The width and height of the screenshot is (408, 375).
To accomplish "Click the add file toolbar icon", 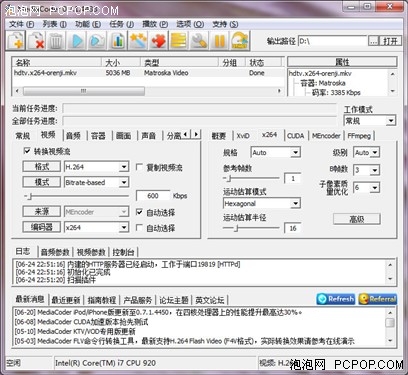I will click(16, 40).
